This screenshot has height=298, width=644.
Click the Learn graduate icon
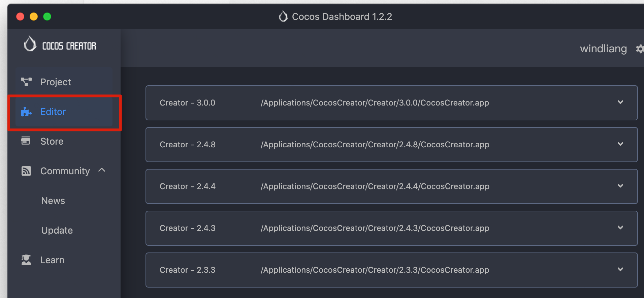click(26, 260)
